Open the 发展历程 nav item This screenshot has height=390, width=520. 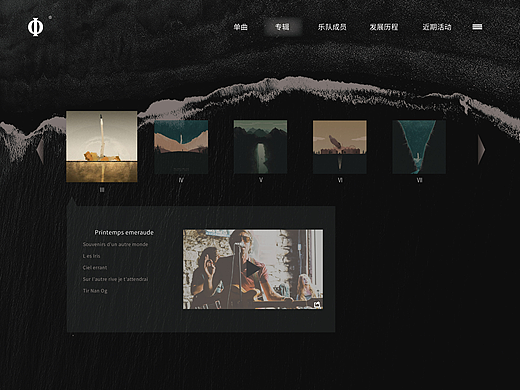384,27
